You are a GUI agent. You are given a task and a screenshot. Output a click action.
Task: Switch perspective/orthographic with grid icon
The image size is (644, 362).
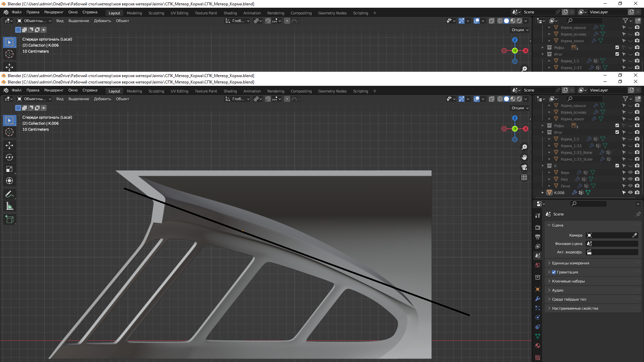524,177
